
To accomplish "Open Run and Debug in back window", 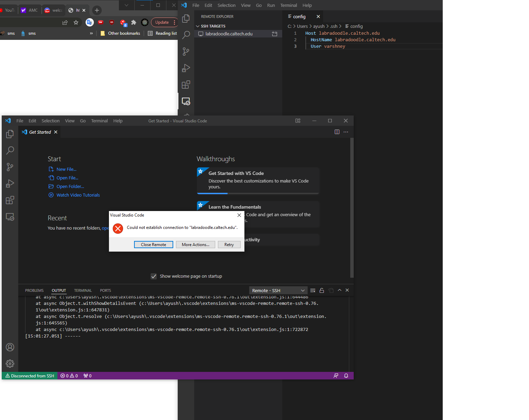I will [186, 68].
